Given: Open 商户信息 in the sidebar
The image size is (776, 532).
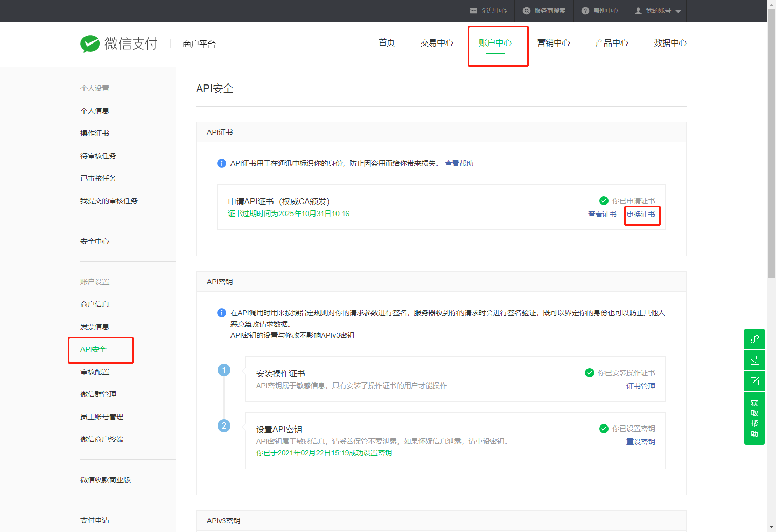Looking at the screenshot, I should click(x=95, y=304).
